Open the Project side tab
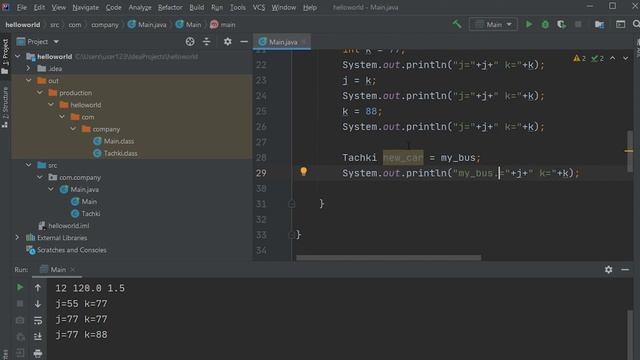Screen dimensions: 640x360 click(5, 56)
